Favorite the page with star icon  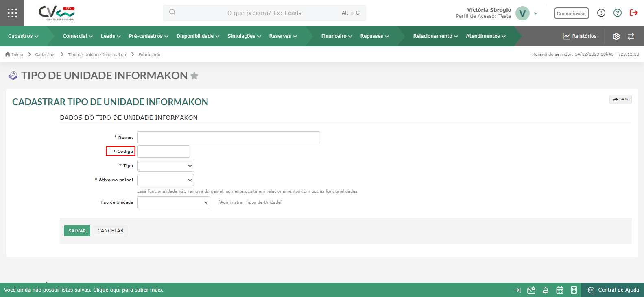[x=194, y=76]
